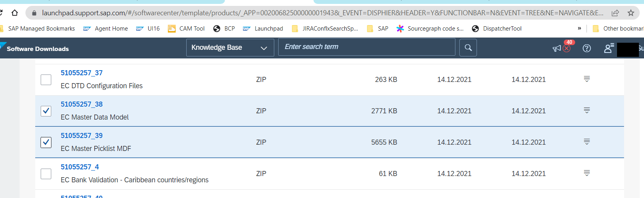The height and width of the screenshot is (198, 644).
Task: Open the Launchpad bookmark
Action: point(263,29)
